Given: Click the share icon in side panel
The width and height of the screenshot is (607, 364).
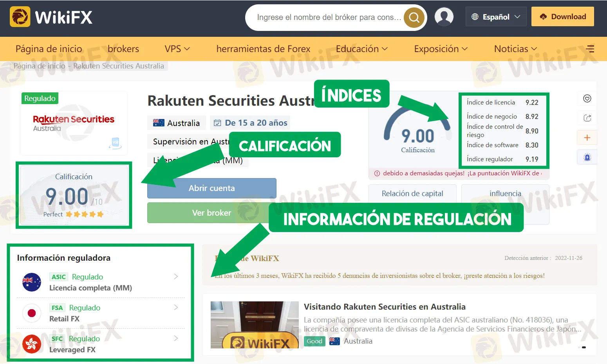Looking at the screenshot, I should (x=587, y=118).
